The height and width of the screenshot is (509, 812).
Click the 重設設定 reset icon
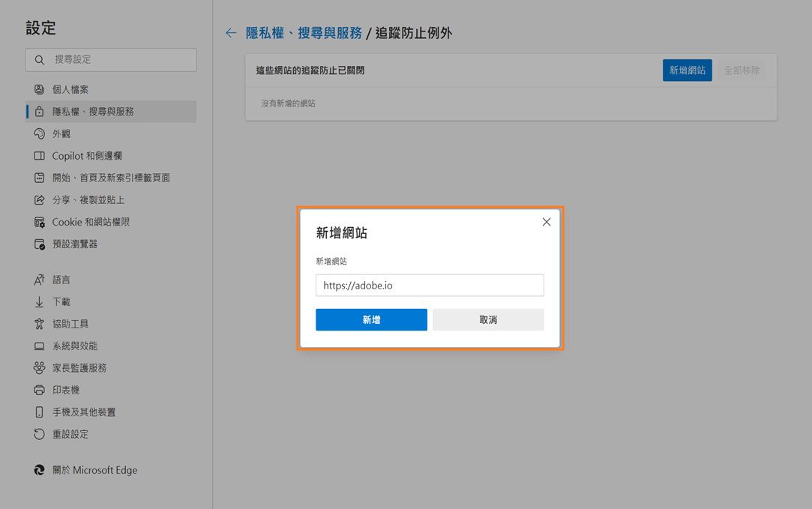39,434
